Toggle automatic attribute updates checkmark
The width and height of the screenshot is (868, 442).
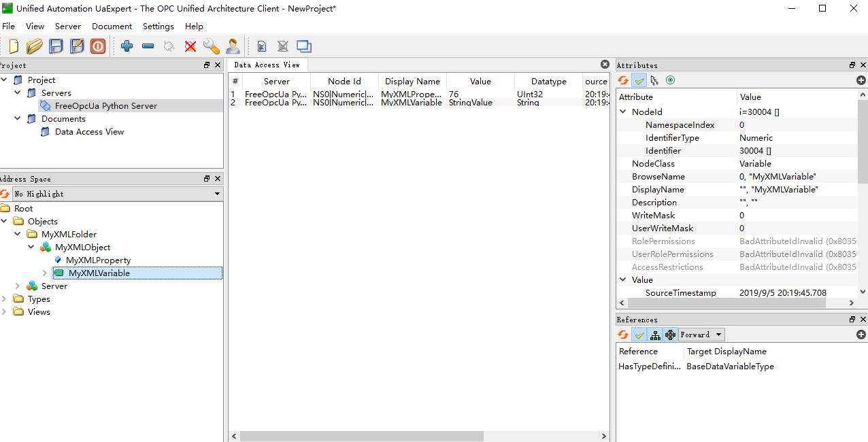point(638,80)
